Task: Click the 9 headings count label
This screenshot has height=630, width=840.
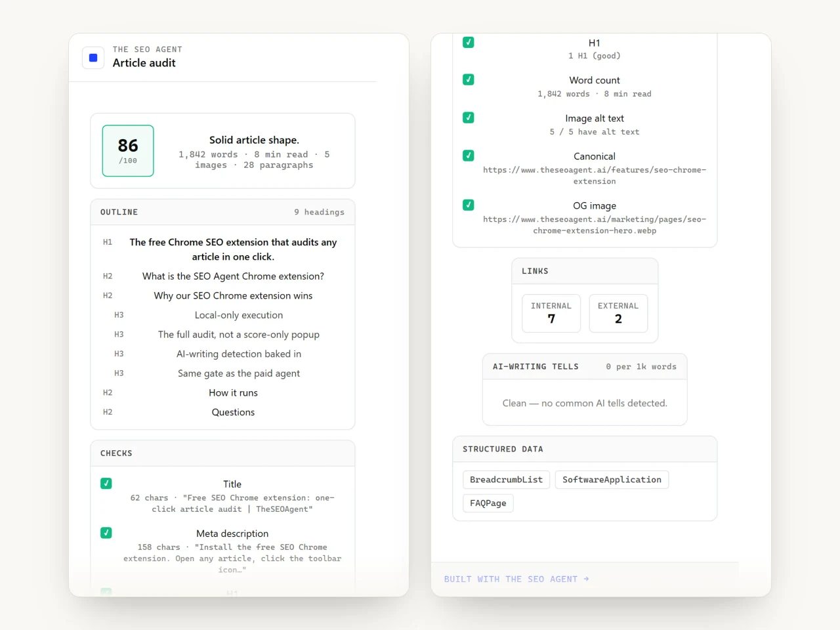Action: coord(319,212)
